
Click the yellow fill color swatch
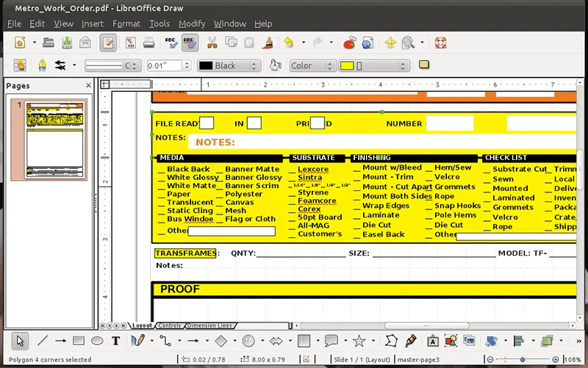point(348,65)
